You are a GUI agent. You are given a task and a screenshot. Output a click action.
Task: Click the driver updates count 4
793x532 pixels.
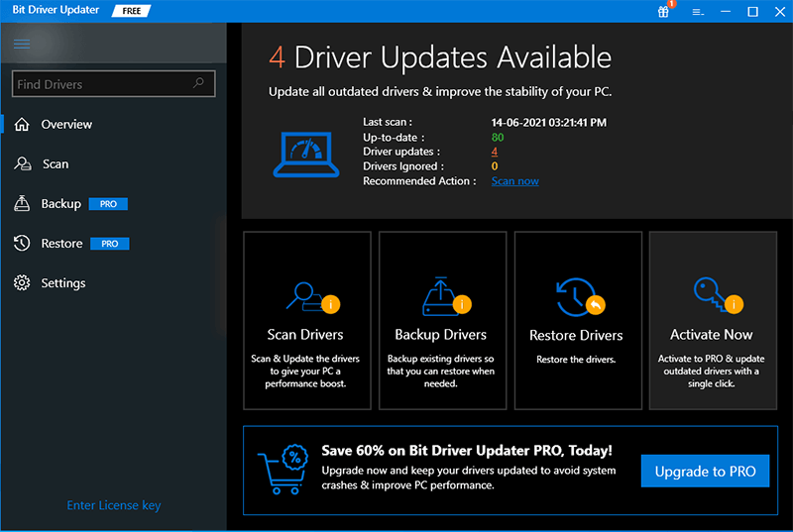495,152
